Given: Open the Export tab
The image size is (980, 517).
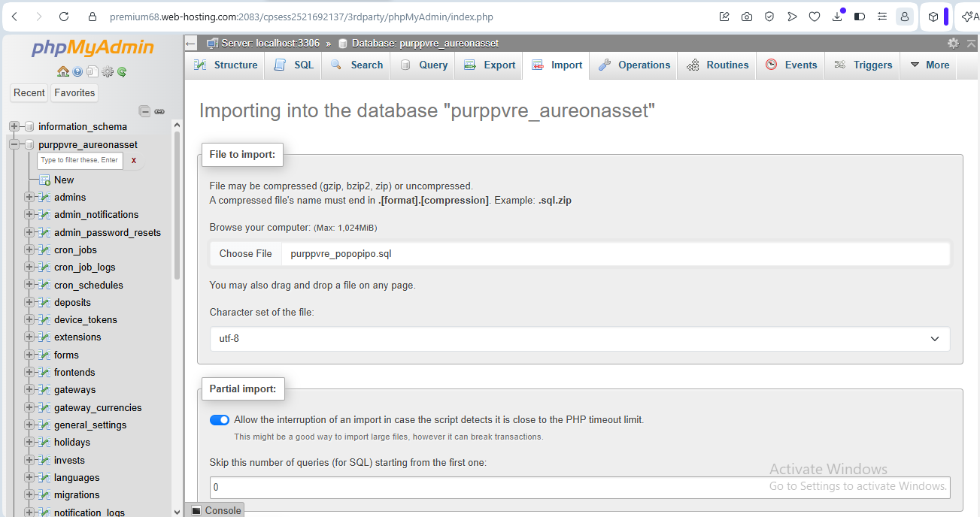Looking at the screenshot, I should 490,65.
